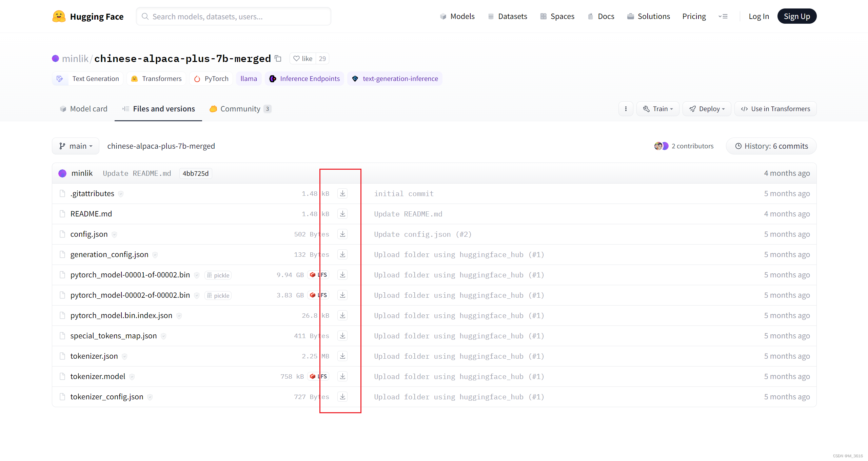868x461 pixels.
Task: Download the README.md file
Action: tap(342, 214)
